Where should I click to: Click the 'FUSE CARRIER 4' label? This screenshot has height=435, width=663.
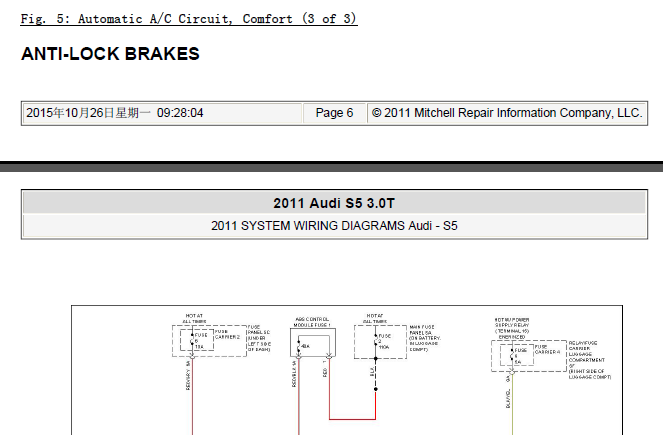pos(547,349)
